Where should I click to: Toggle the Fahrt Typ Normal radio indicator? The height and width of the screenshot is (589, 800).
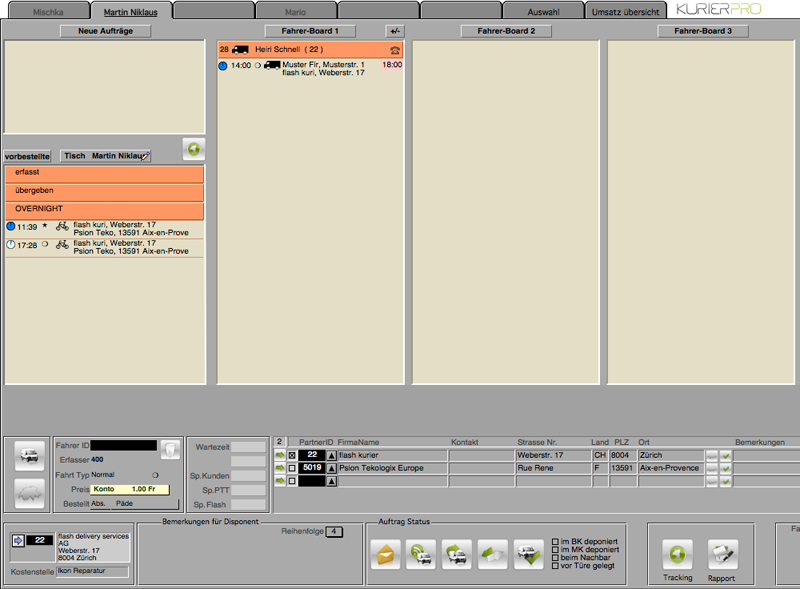tap(156, 475)
